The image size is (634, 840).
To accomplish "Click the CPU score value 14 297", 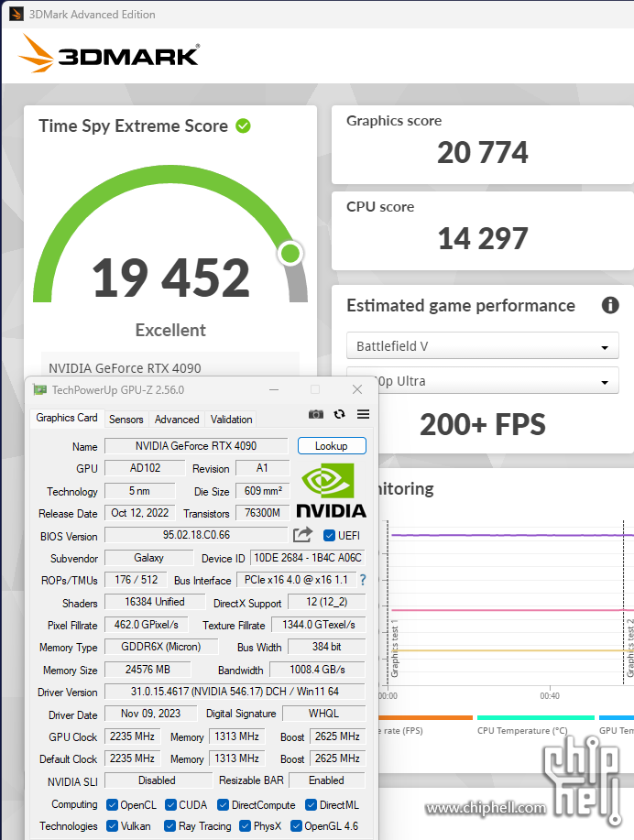I will [x=482, y=238].
